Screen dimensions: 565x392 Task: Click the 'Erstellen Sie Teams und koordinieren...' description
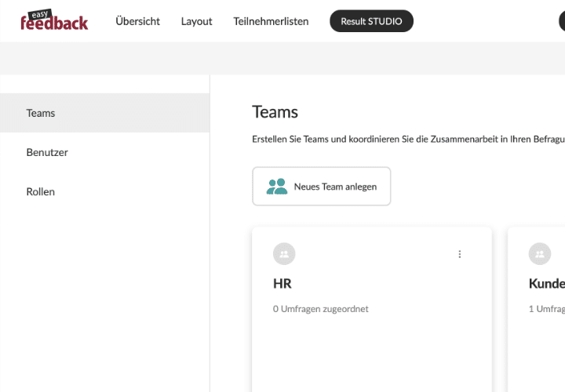click(x=408, y=140)
